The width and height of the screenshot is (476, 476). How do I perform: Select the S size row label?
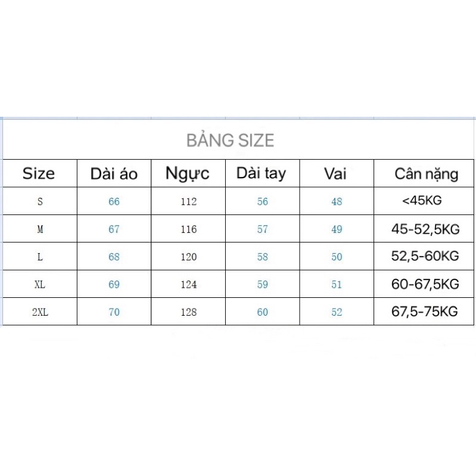pyautogui.click(x=40, y=201)
